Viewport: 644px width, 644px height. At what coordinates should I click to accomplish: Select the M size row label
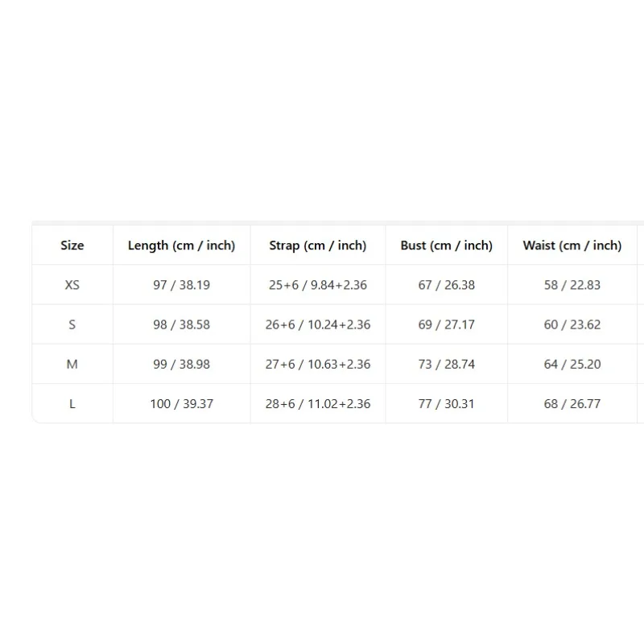pyautogui.click(x=72, y=364)
